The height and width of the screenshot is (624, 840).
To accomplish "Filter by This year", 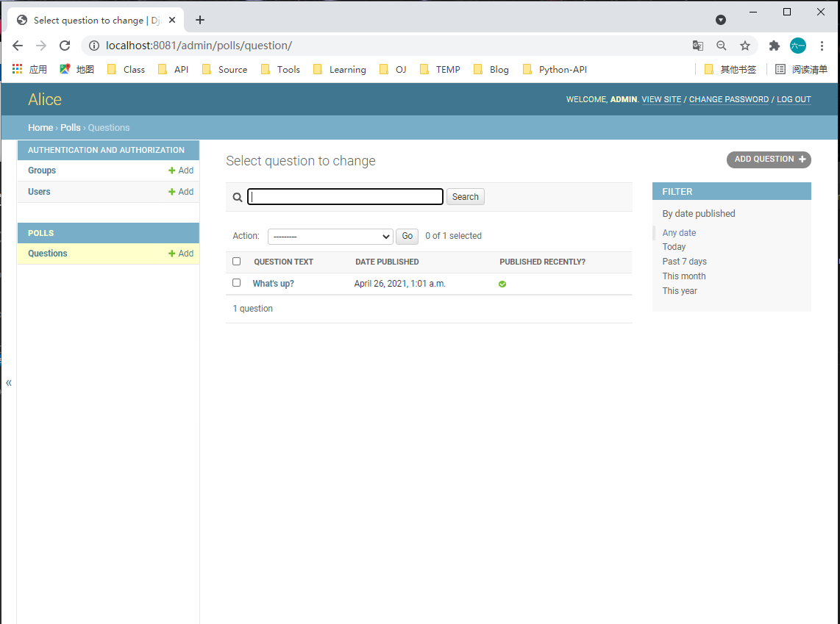I will [680, 291].
